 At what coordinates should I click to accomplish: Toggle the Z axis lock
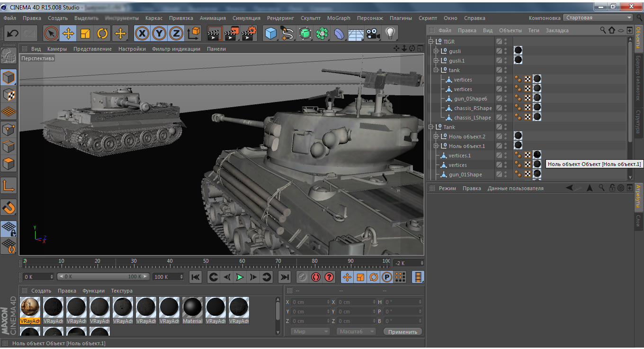click(x=177, y=34)
